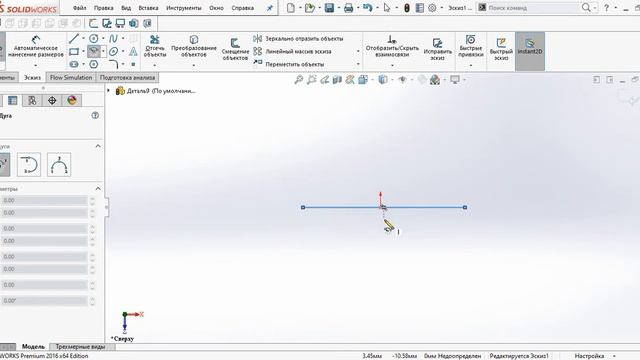Click the Print icon
Viewport: 640px width, 360px height.
[x=349, y=8]
